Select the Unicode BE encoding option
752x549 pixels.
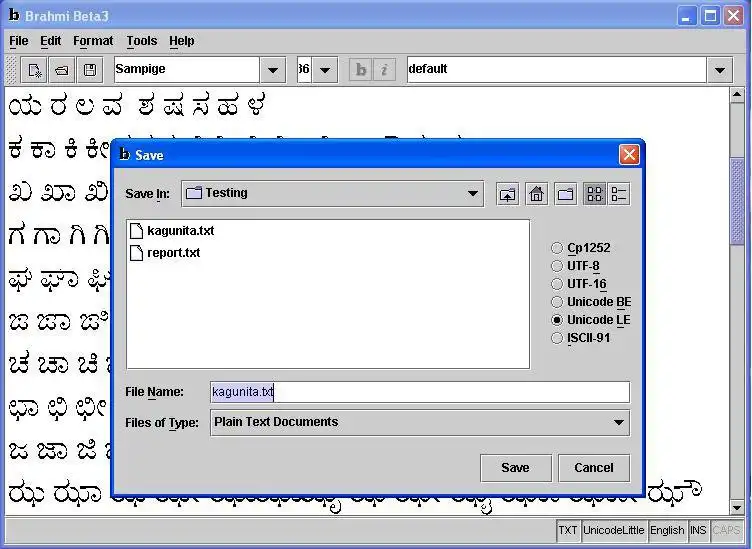(x=591, y=302)
